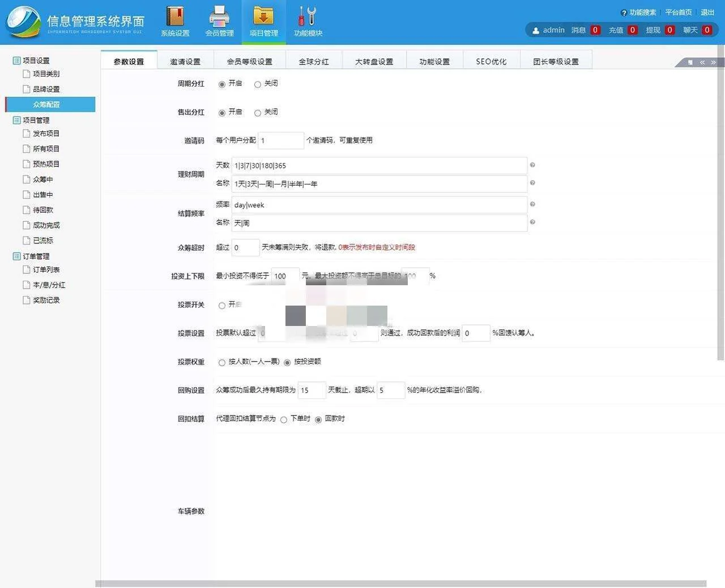Click the 退出 logout link
Screen dimensions: 725x588
pyautogui.click(x=707, y=12)
